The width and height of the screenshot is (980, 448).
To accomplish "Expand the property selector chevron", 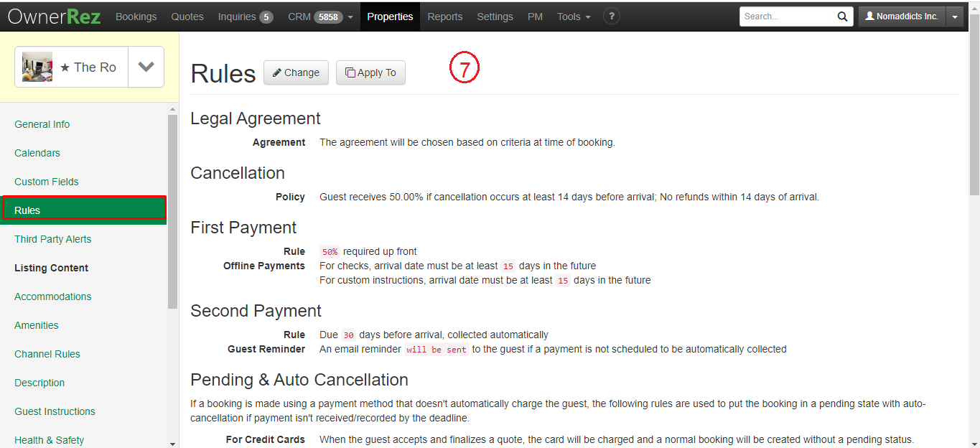I will tap(146, 67).
